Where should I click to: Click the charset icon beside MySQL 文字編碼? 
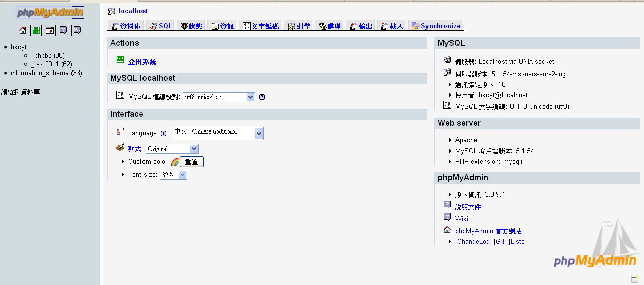click(x=447, y=105)
